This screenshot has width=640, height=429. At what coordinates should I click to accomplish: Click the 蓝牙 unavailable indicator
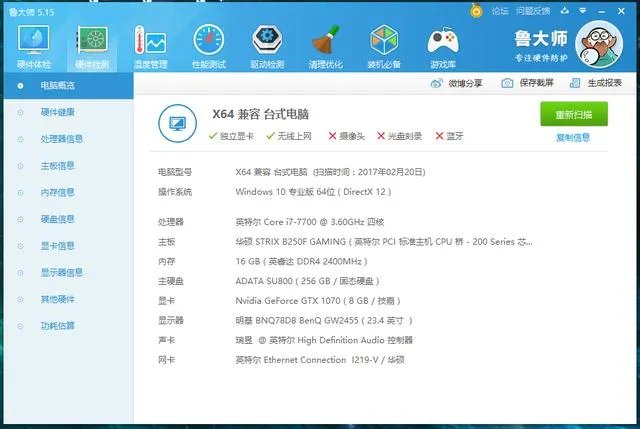coord(449,136)
